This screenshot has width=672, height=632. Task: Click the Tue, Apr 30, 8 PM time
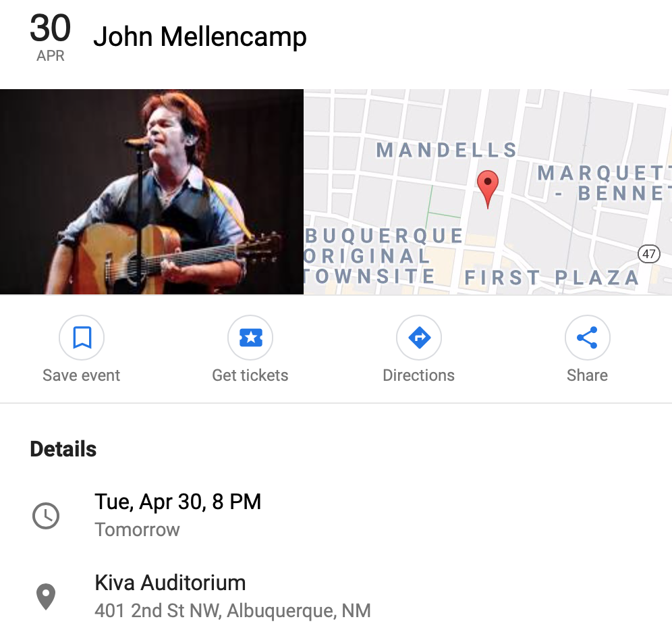point(177,502)
